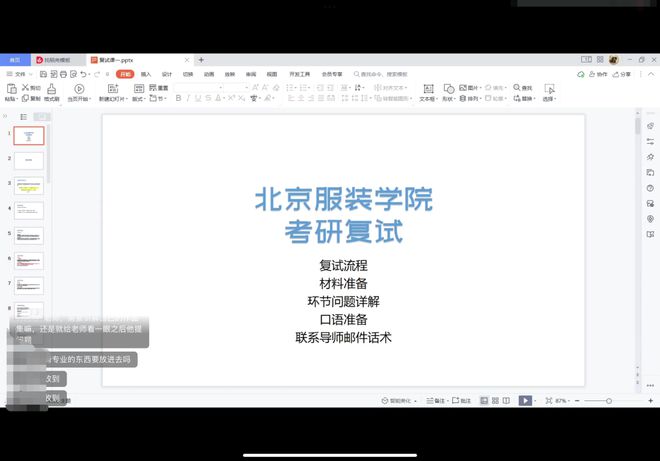This screenshot has height=461, width=660.
Task: Click the Replace (替换) icon
Action: click(517, 98)
